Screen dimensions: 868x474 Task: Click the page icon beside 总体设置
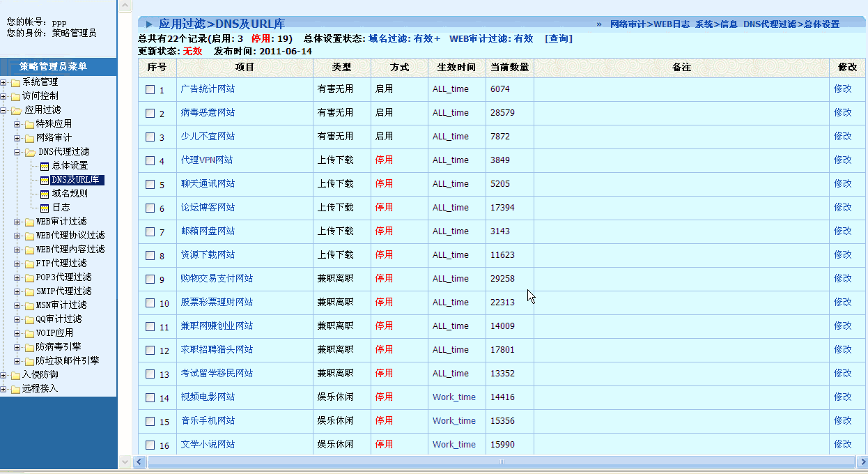pyautogui.click(x=45, y=166)
